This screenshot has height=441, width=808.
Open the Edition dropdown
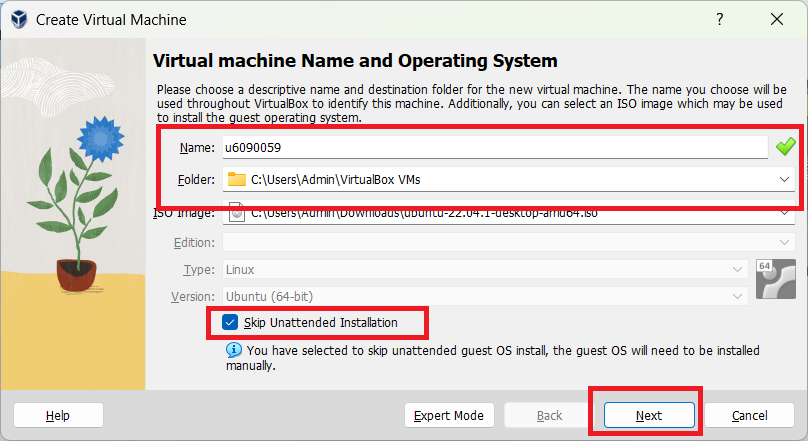(508, 242)
